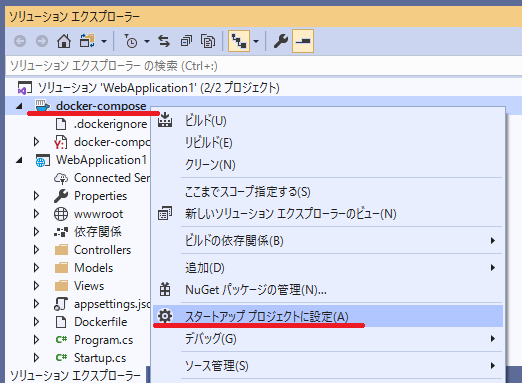Image resolution: width=522 pixels, height=383 pixels.
Task: Click the Properties wrench icon in tree
Action: point(61,196)
